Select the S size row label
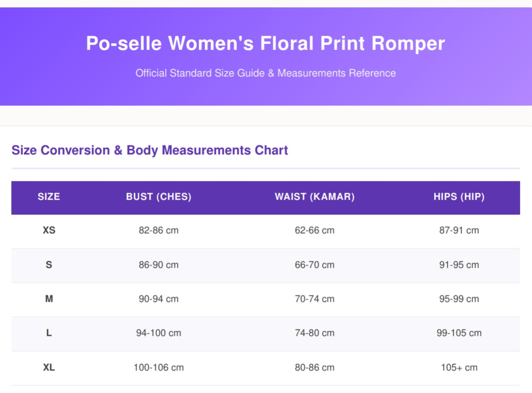Viewport: 532px width, 393px height. (49, 265)
